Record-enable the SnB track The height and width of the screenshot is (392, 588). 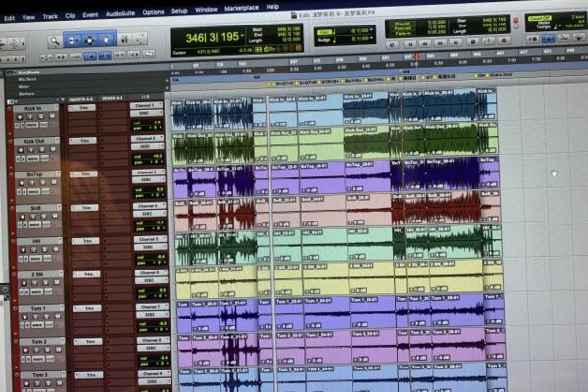coord(23,217)
